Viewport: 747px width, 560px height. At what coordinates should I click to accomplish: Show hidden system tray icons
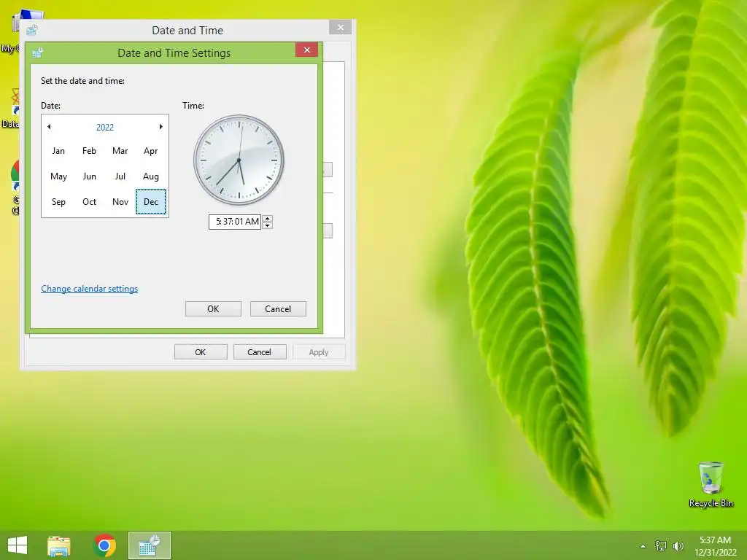[x=643, y=546]
